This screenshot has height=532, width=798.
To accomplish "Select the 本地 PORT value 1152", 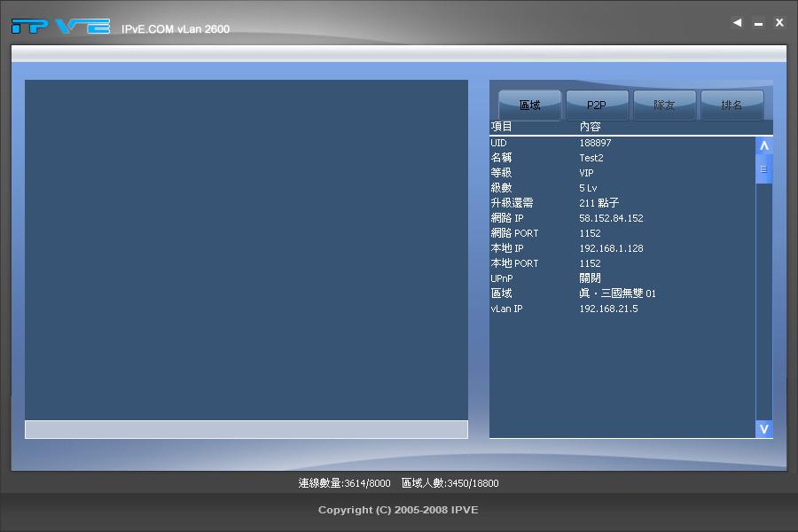I will [x=590, y=263].
